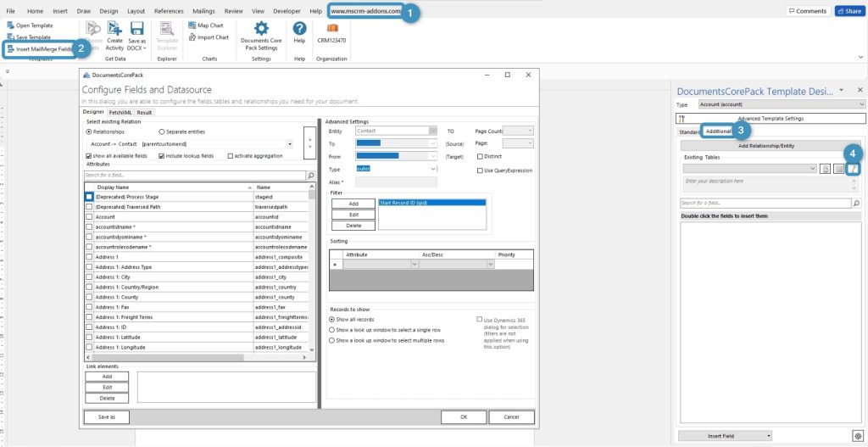The height and width of the screenshot is (447, 868).
Task: Open the References ribbon tab
Action: click(x=169, y=11)
